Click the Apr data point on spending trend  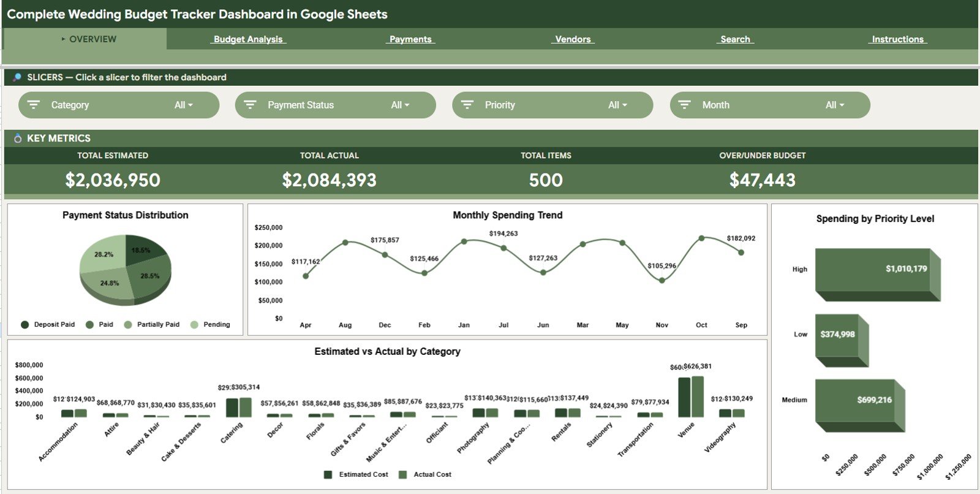point(306,276)
